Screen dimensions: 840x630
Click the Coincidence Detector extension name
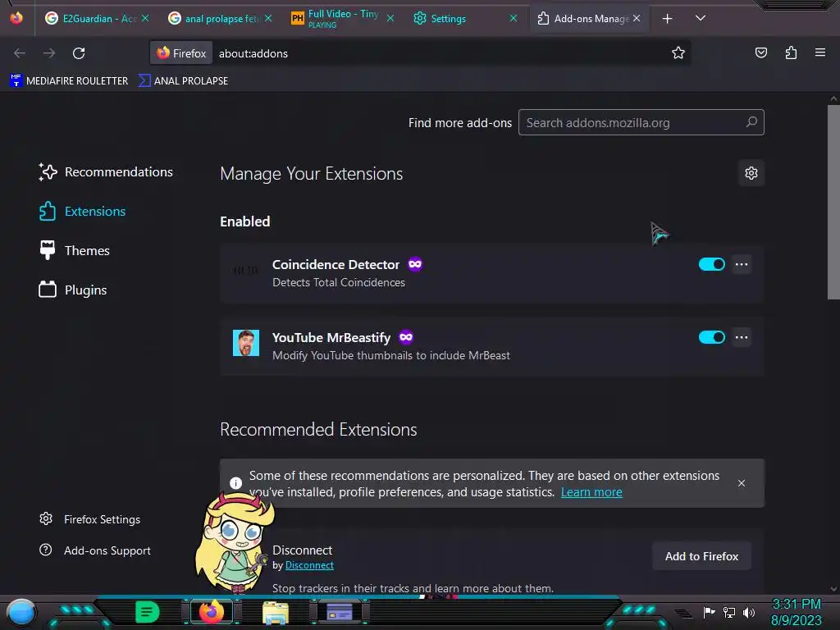336,265
